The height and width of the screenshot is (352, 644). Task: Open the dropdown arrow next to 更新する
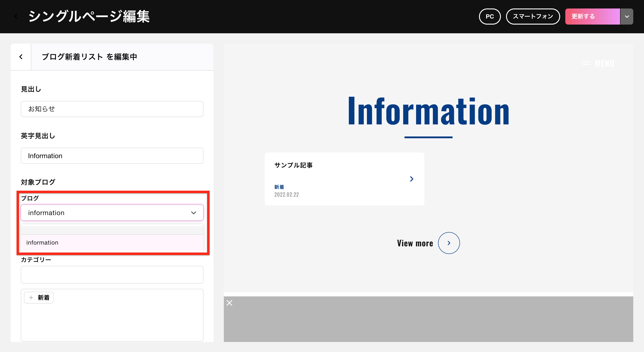click(627, 17)
